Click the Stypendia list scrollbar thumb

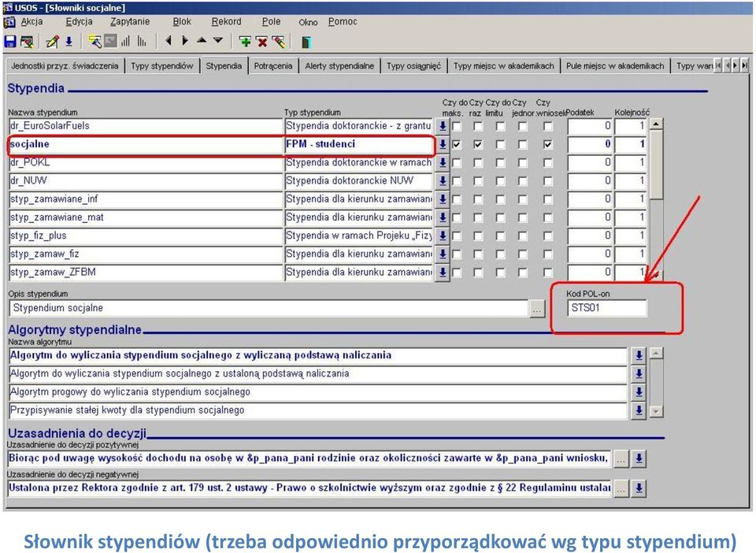[656, 164]
